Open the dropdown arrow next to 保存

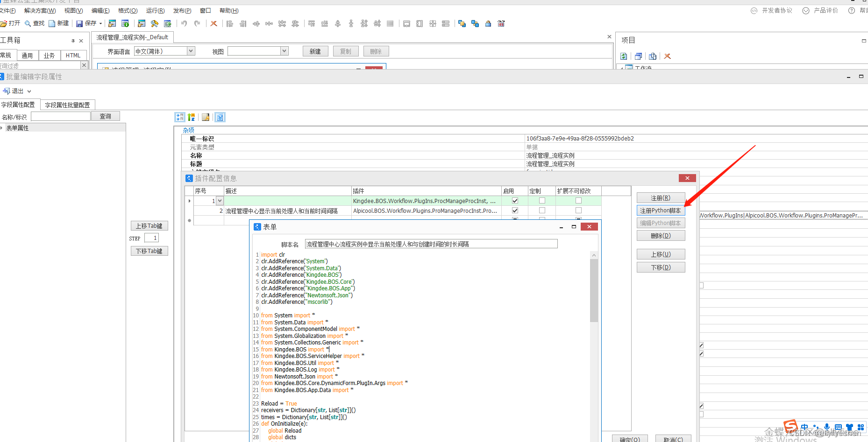point(100,23)
